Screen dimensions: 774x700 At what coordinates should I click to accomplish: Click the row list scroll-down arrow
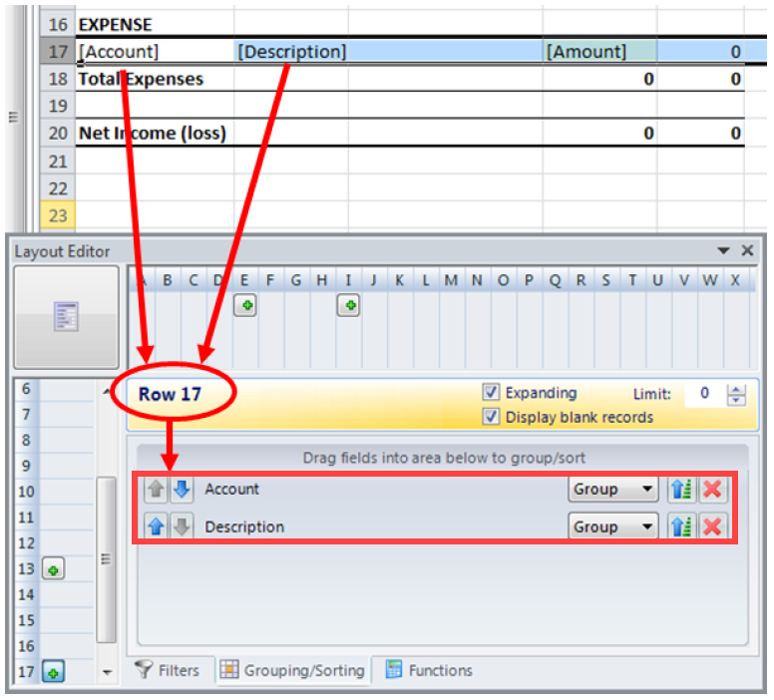point(107,672)
